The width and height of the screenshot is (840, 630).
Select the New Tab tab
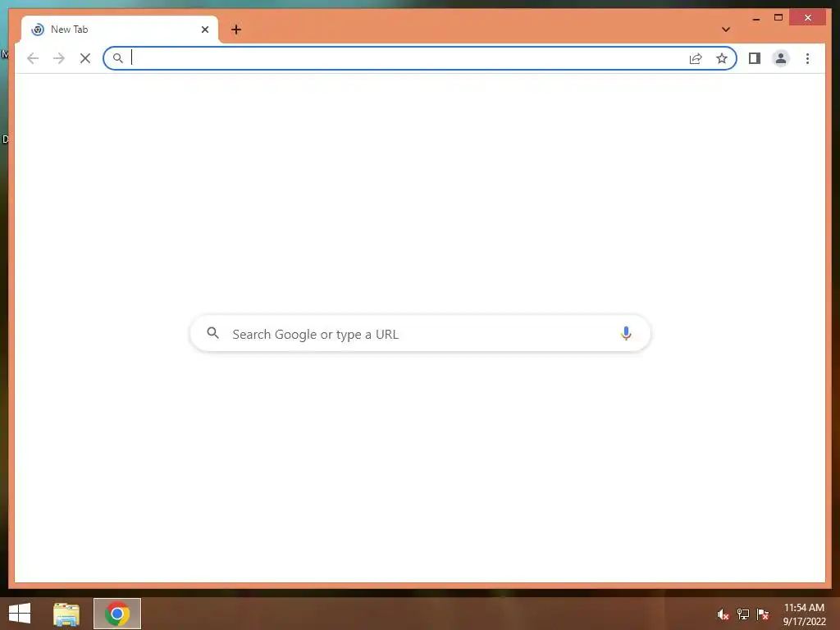click(120, 30)
